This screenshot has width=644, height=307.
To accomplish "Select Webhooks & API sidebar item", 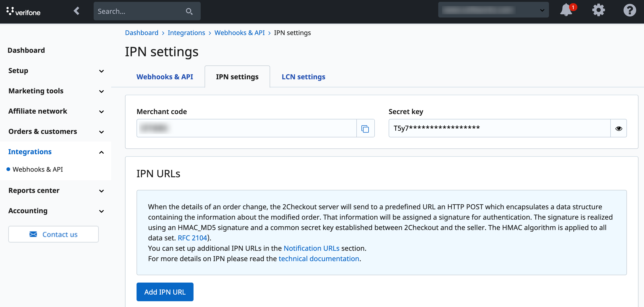I will [38, 169].
